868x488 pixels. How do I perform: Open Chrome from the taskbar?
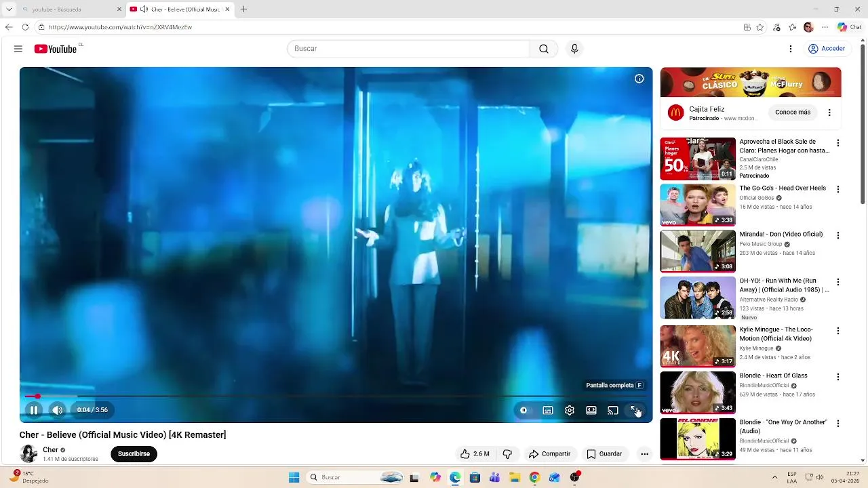click(534, 477)
